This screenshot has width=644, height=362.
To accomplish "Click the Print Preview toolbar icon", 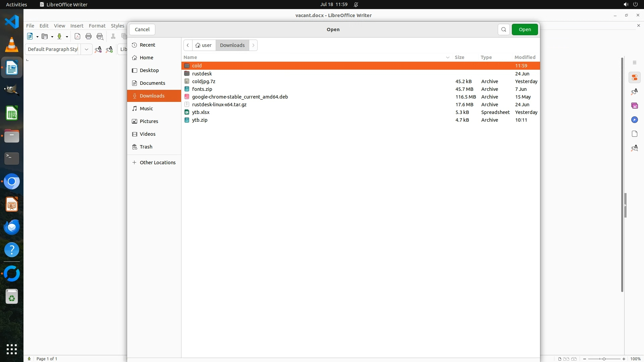I will point(100,37).
